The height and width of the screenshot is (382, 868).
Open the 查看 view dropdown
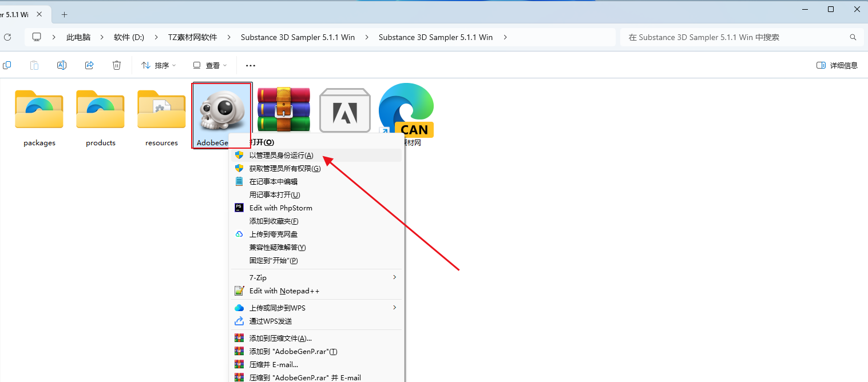(x=210, y=66)
